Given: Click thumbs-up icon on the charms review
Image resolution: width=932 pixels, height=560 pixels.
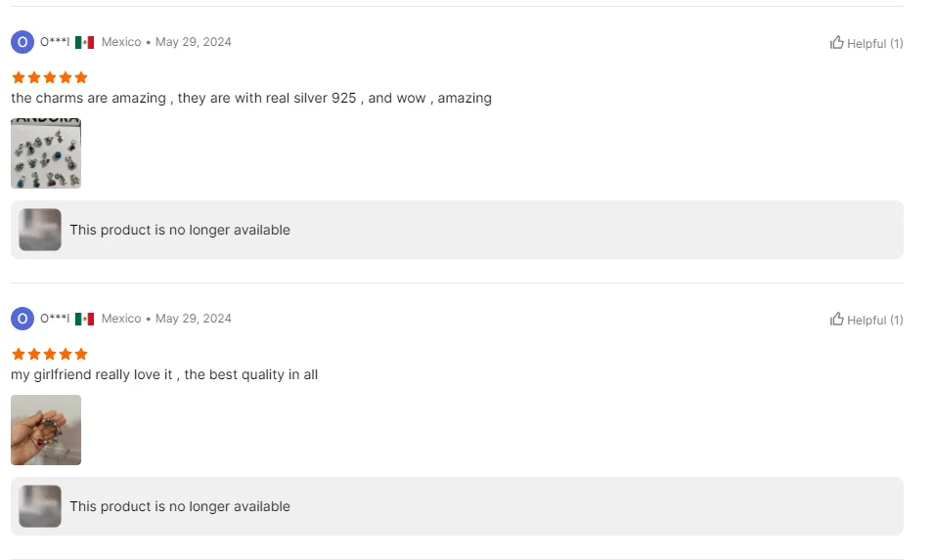Looking at the screenshot, I should click(x=837, y=42).
